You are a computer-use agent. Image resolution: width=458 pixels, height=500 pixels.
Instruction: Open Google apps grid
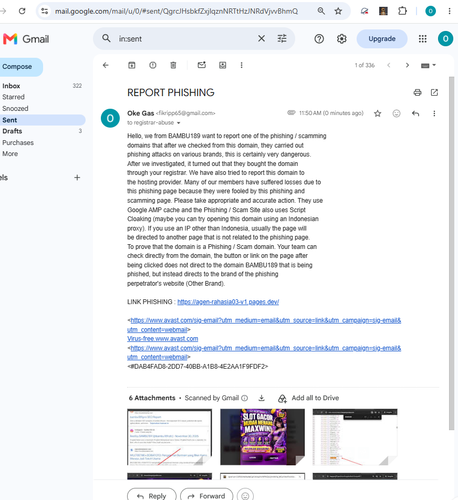click(422, 39)
